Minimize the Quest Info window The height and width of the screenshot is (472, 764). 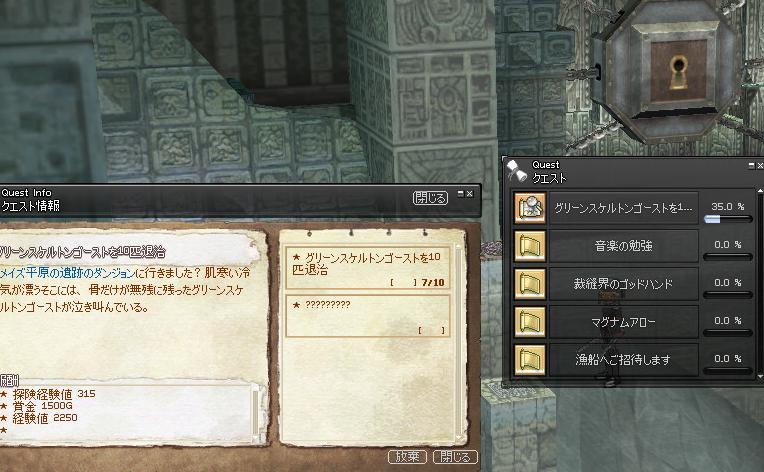[x=460, y=194]
